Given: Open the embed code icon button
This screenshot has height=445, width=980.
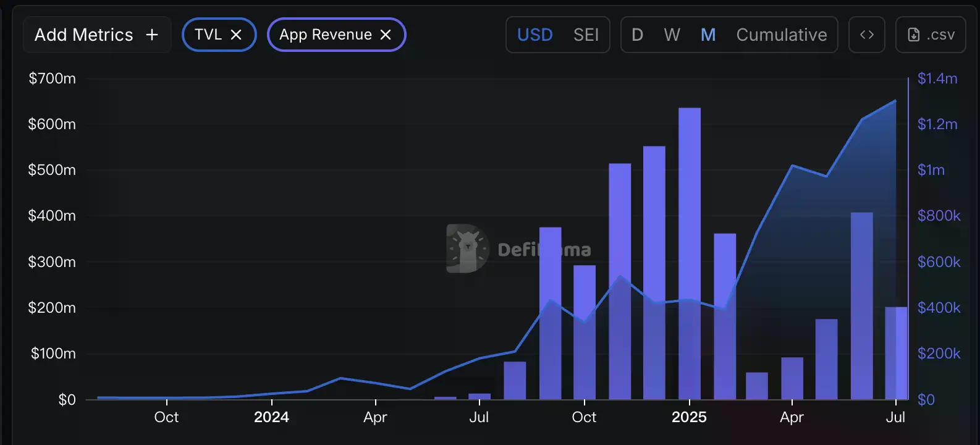Looking at the screenshot, I should coord(866,35).
